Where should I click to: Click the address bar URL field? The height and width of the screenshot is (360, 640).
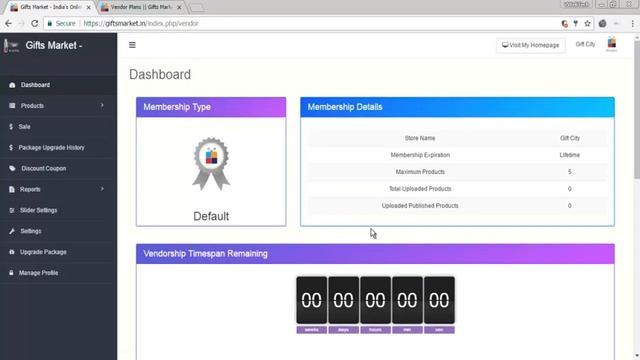coord(318,24)
